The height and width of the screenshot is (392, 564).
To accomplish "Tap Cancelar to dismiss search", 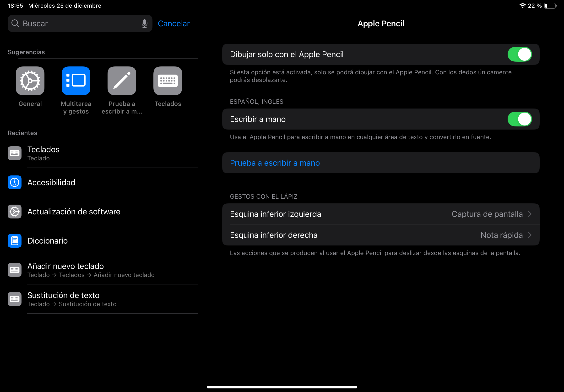I will click(174, 24).
